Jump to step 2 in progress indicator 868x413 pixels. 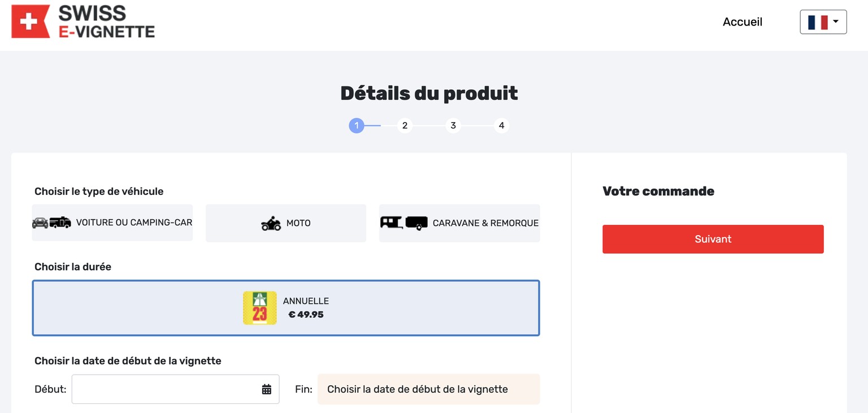(405, 125)
